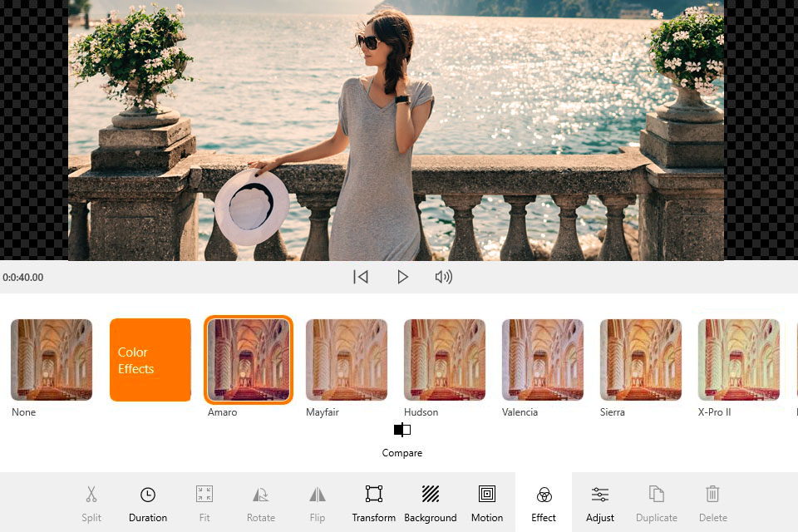Jump to the start of the clip
798x532 pixels.
click(361, 277)
